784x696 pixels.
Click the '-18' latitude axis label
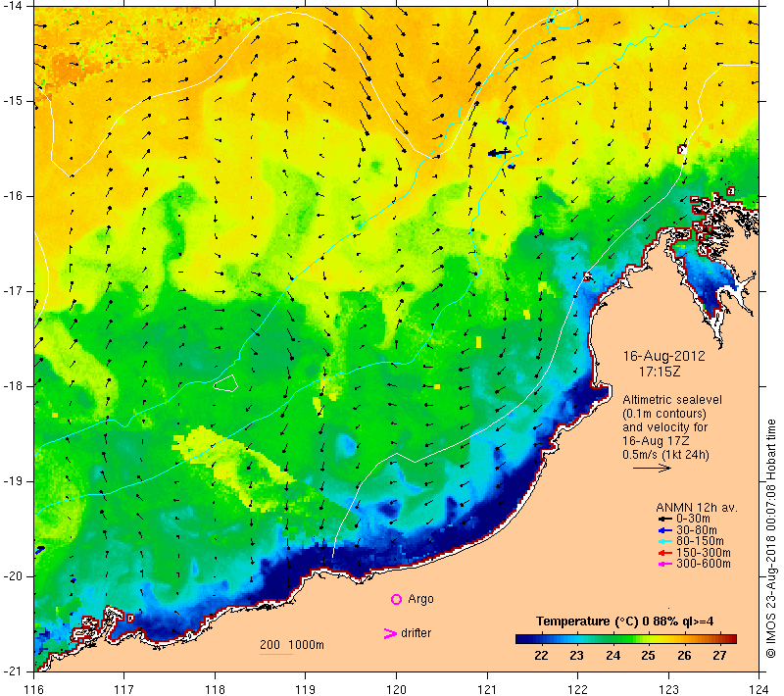tap(13, 386)
